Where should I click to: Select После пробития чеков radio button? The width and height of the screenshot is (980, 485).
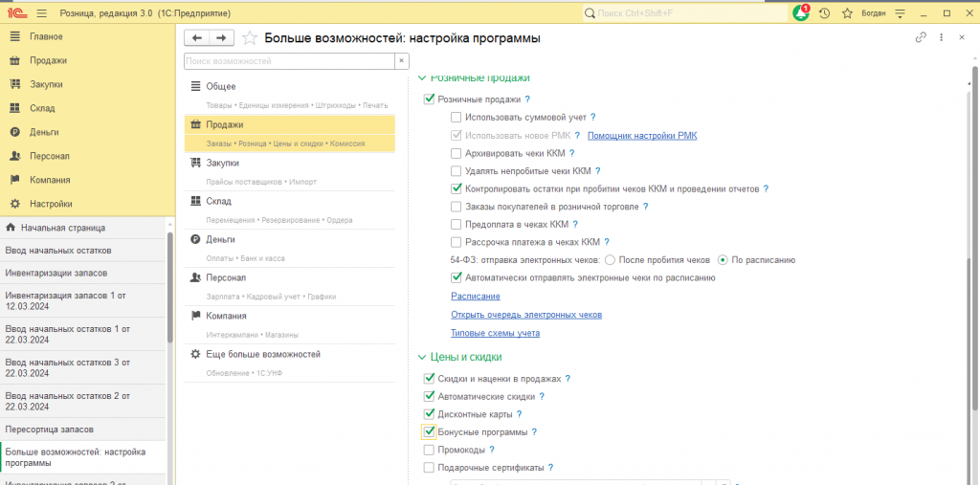tap(611, 259)
